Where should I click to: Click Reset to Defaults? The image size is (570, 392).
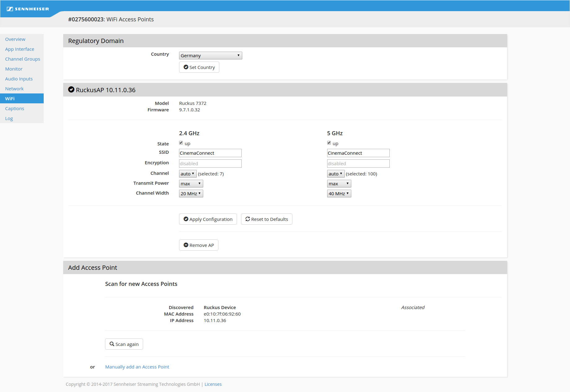point(266,219)
